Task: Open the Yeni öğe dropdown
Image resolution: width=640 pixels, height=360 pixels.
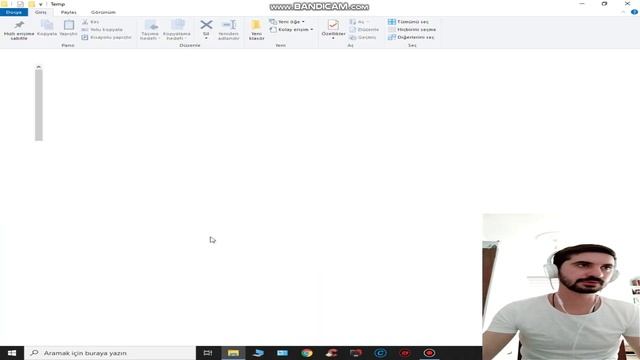Action: point(287,22)
